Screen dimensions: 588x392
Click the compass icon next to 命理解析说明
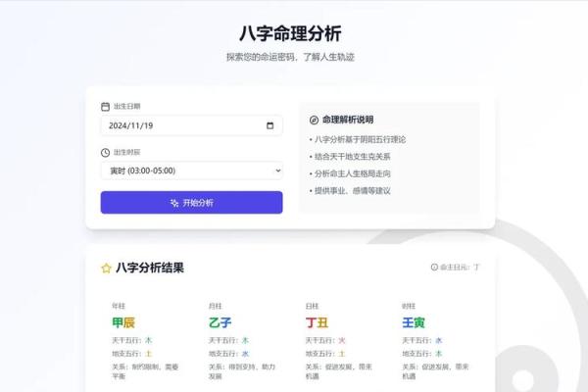coord(314,120)
